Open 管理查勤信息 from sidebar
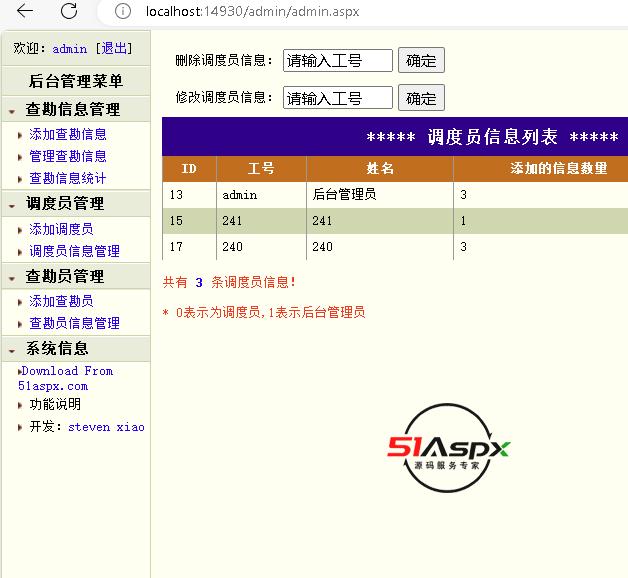The width and height of the screenshot is (628, 578). (68, 156)
